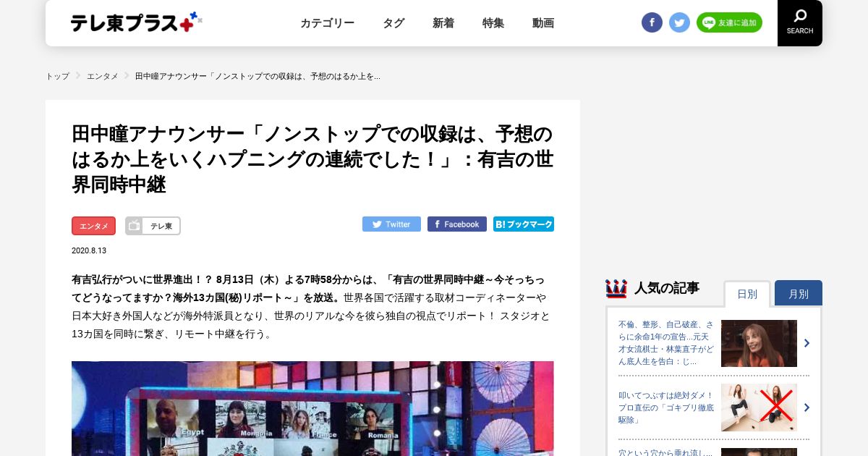
Task: Open the Twitter round icon in header
Action: click(679, 22)
